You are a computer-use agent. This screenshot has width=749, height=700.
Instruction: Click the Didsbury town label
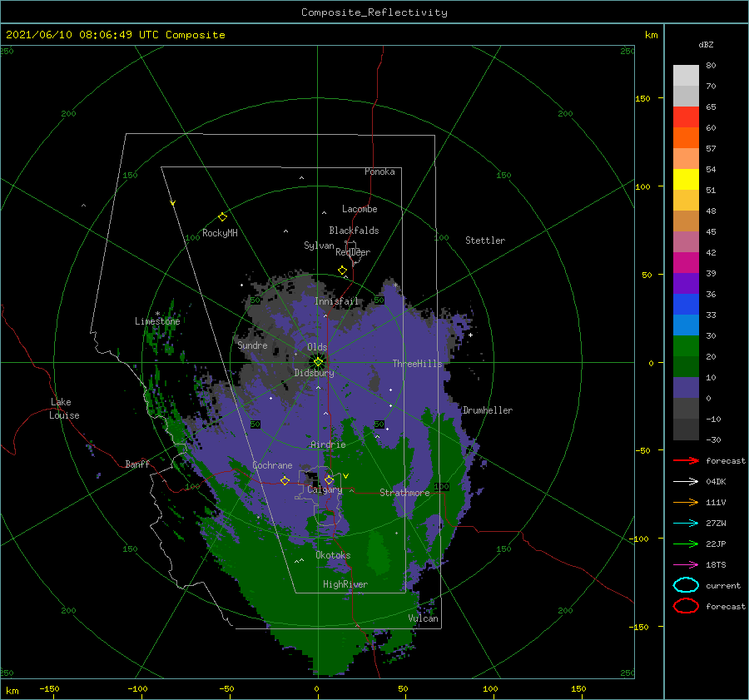(x=314, y=373)
